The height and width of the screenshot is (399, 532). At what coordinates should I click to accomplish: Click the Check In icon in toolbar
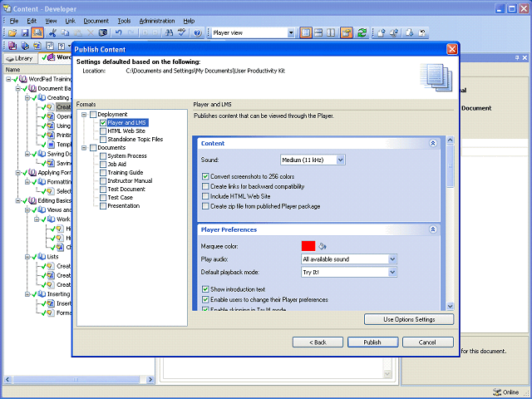pos(382,33)
